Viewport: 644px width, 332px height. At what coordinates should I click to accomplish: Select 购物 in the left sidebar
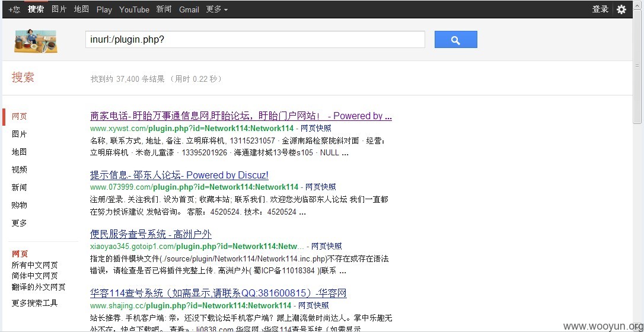tap(20, 205)
